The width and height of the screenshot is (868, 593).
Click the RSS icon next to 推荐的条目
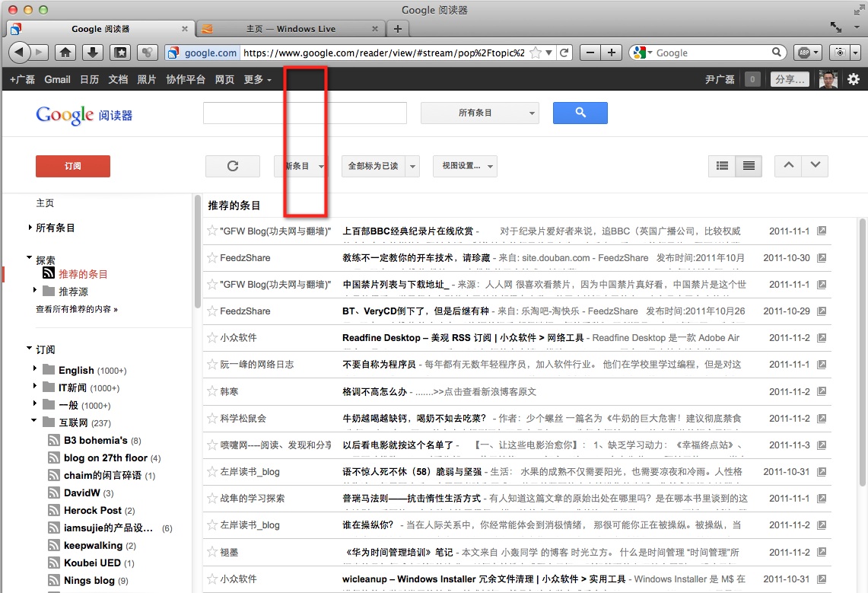click(49, 273)
